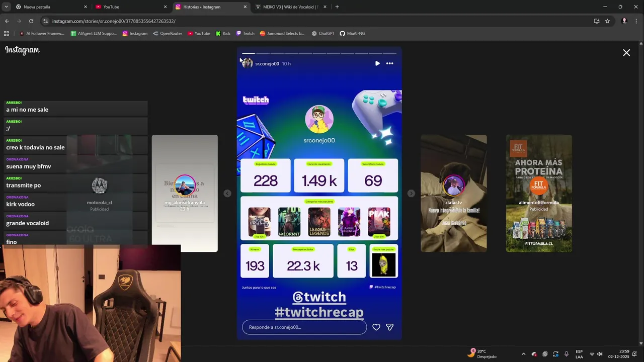Viewport: 644px width, 362px height.
Task: Open the Chrome three-dot menu
Action: pyautogui.click(x=636, y=21)
